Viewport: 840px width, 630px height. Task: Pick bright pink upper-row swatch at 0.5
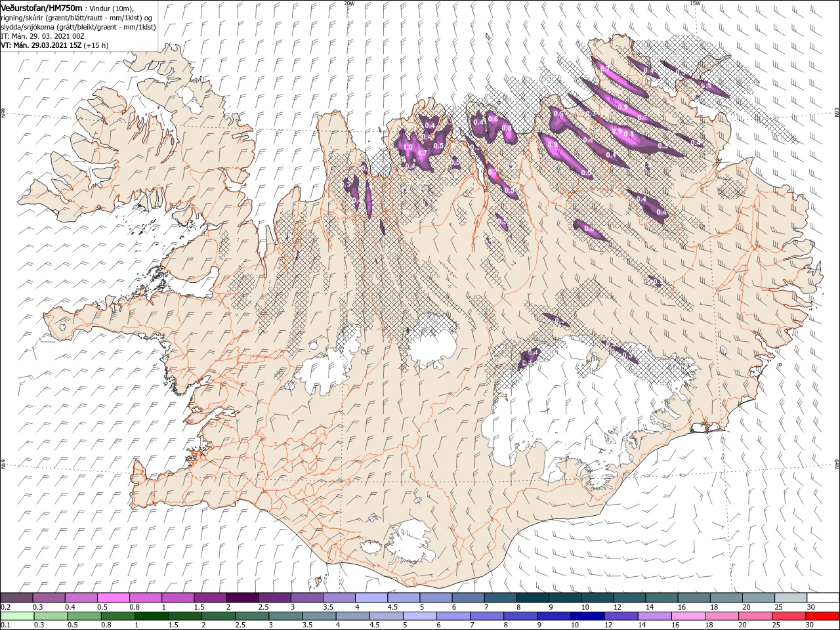[113, 598]
